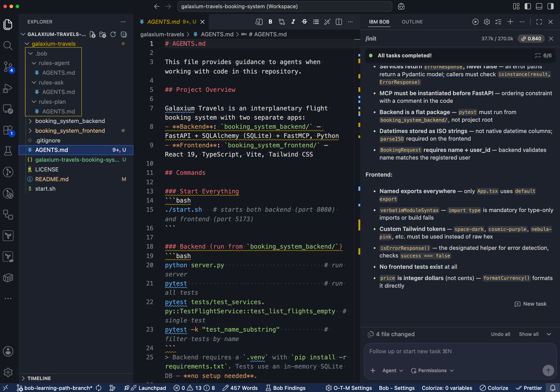Open markdown preview to the side
Viewport: 560px width, 392px height.
point(259,22)
